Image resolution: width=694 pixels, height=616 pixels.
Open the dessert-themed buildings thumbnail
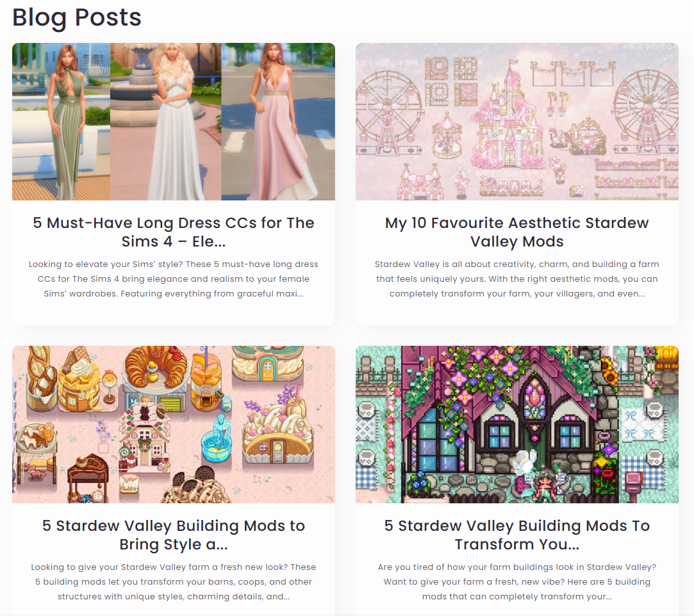(174, 425)
